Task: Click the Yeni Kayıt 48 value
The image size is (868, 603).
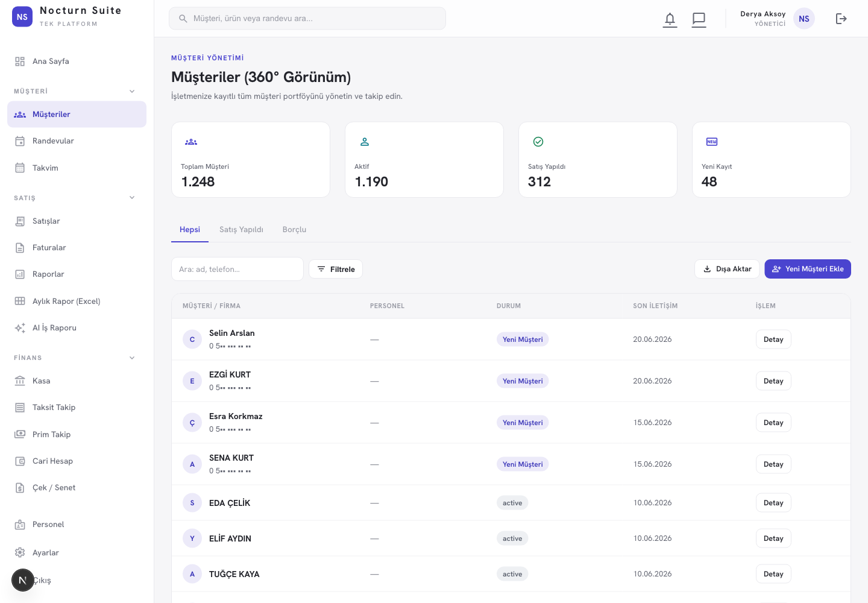Action: coord(709,182)
